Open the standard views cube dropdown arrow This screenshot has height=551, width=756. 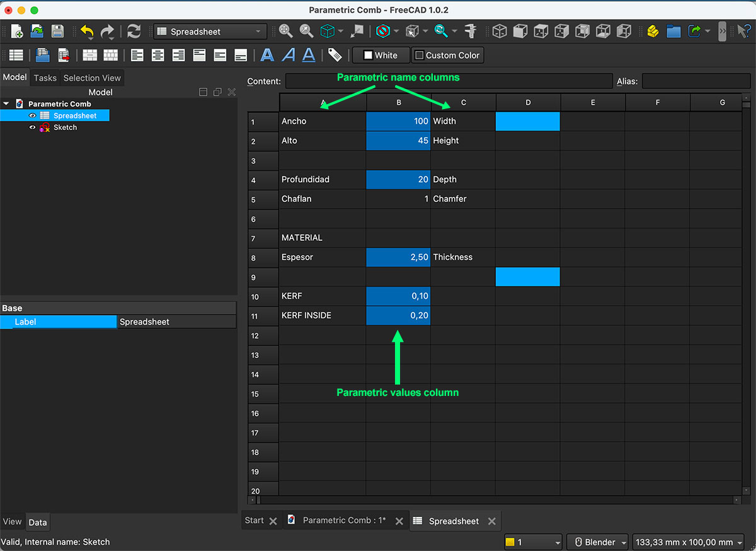341,31
